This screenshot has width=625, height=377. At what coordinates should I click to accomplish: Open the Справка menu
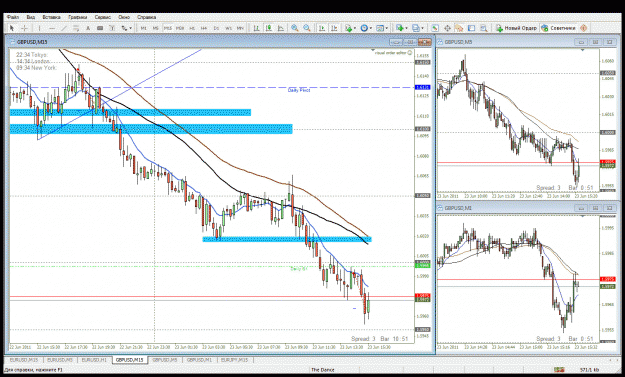tap(146, 17)
